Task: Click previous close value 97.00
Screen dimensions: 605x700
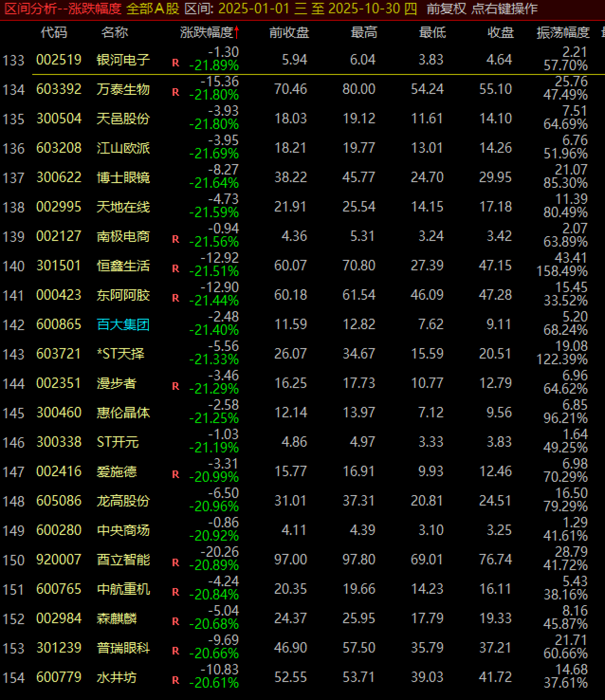Action: click(291, 560)
